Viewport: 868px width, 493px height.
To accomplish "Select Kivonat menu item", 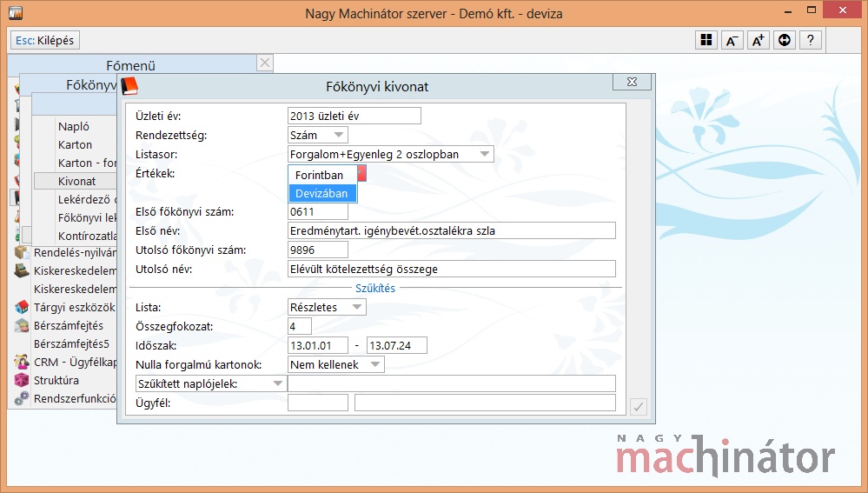I will [76, 181].
